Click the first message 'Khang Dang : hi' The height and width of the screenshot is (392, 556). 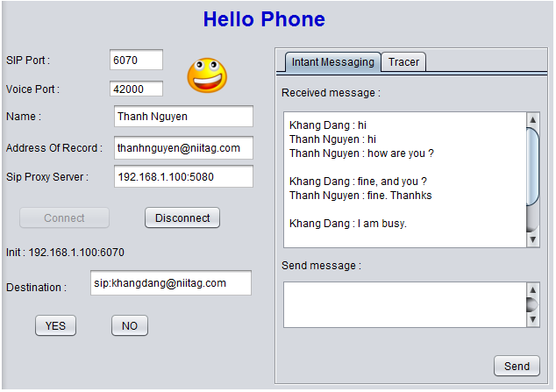click(x=328, y=125)
